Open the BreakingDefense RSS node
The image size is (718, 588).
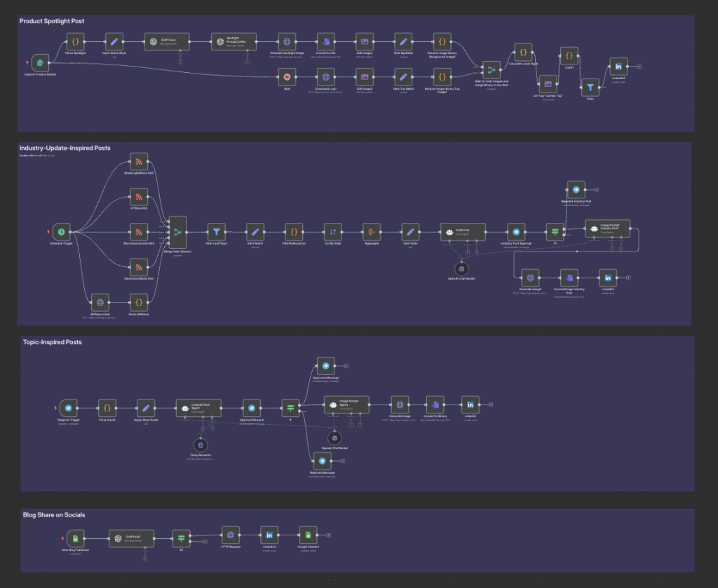pos(139,161)
